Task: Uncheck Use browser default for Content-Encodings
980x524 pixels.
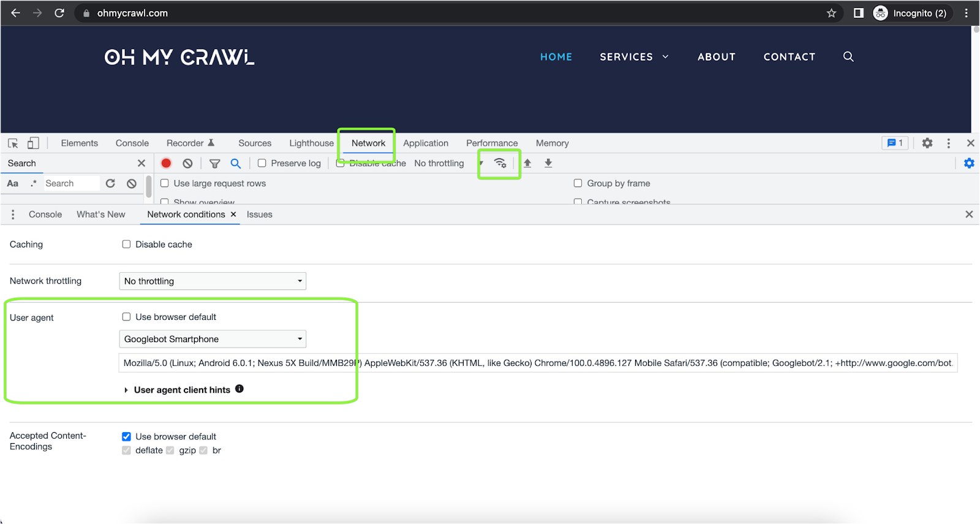Action: [127, 436]
